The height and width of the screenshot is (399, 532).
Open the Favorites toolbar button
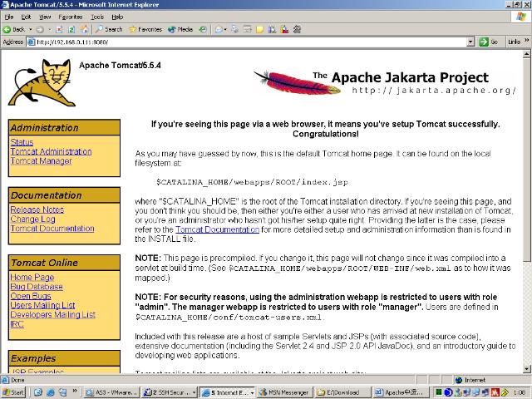[145, 30]
